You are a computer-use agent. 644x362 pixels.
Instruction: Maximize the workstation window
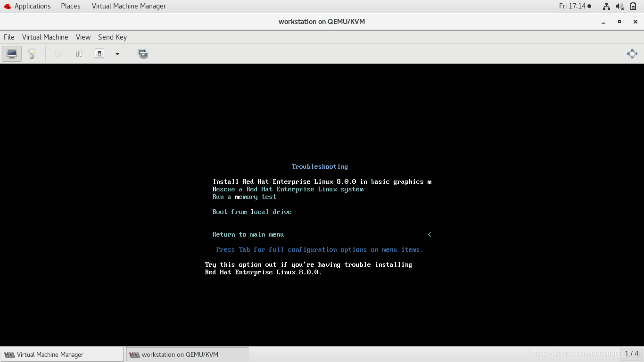(619, 22)
